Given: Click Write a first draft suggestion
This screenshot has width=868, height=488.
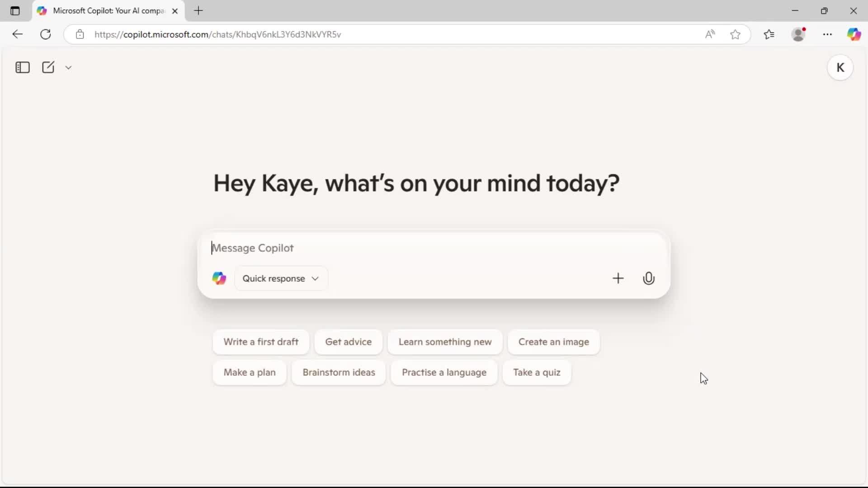Looking at the screenshot, I should 261,342.
